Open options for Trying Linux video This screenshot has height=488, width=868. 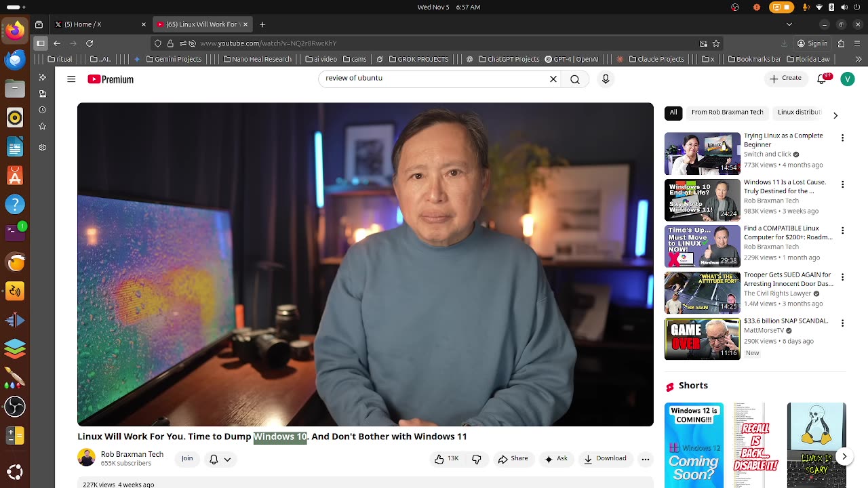(842, 138)
